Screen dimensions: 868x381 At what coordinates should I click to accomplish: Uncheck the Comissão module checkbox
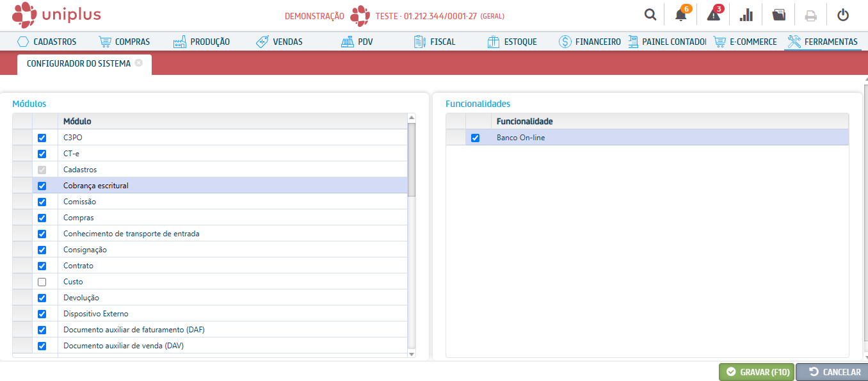point(42,202)
